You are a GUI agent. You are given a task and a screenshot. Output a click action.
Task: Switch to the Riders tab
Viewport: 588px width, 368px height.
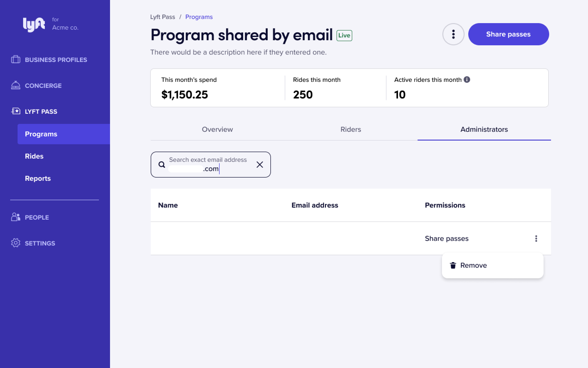click(x=351, y=129)
